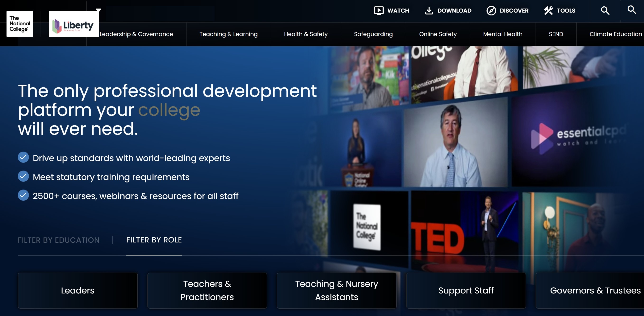
Task: Switch to Filter by Education tab
Action: [x=59, y=240]
